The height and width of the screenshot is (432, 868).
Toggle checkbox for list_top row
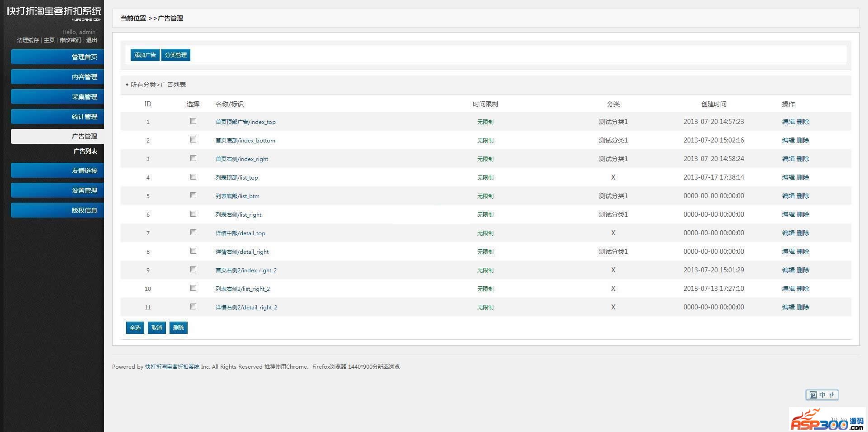click(x=193, y=177)
